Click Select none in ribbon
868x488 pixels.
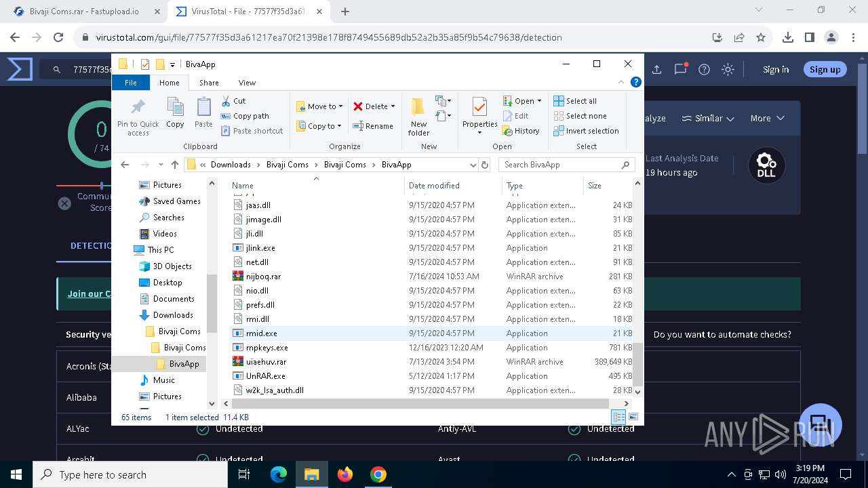580,116
